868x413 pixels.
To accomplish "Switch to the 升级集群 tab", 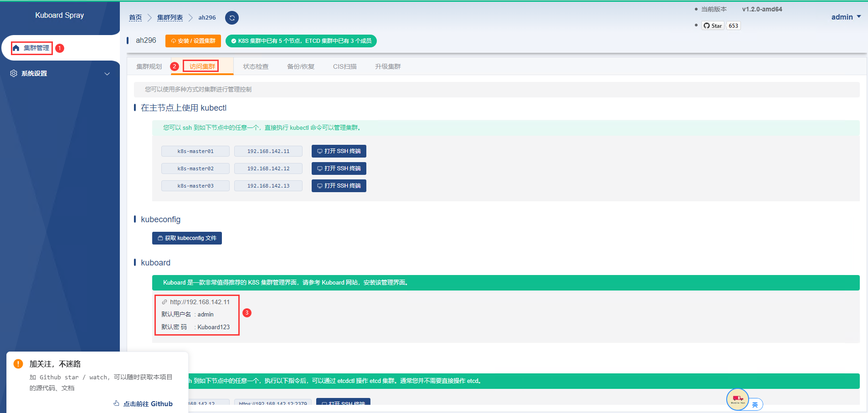I will pyautogui.click(x=388, y=66).
